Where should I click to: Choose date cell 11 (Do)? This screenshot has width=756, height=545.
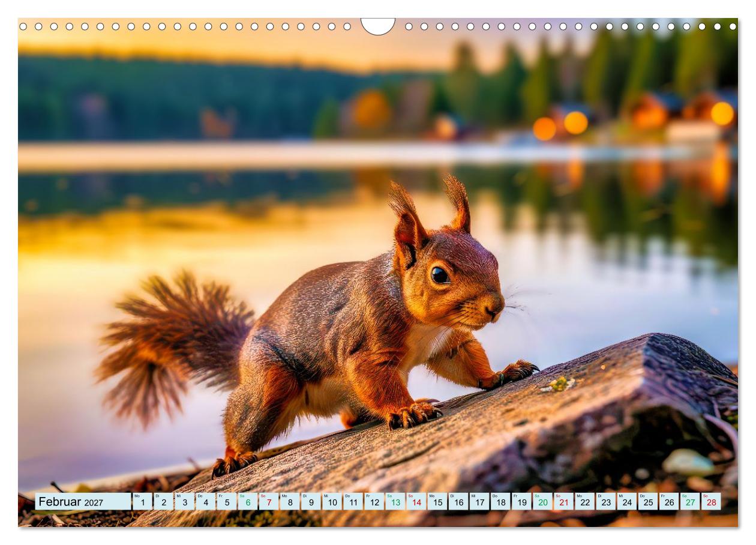(x=353, y=502)
